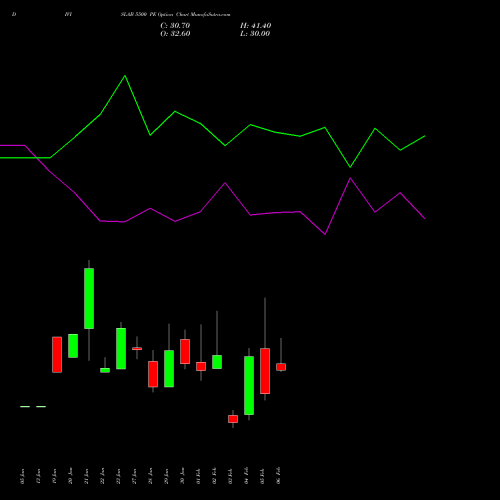The height and width of the screenshot is (500, 500).
Task: Click the tall green candle above 21 Jan
Action: tap(89, 298)
